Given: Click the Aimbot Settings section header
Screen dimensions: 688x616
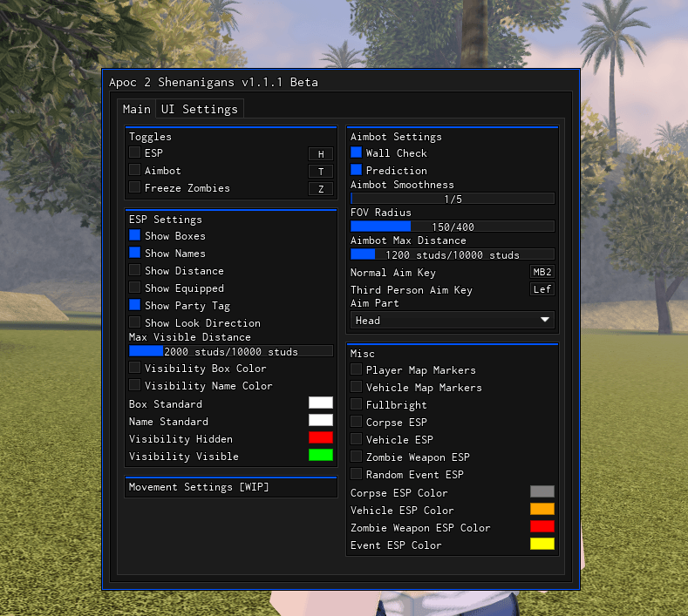Looking at the screenshot, I should (396, 137).
